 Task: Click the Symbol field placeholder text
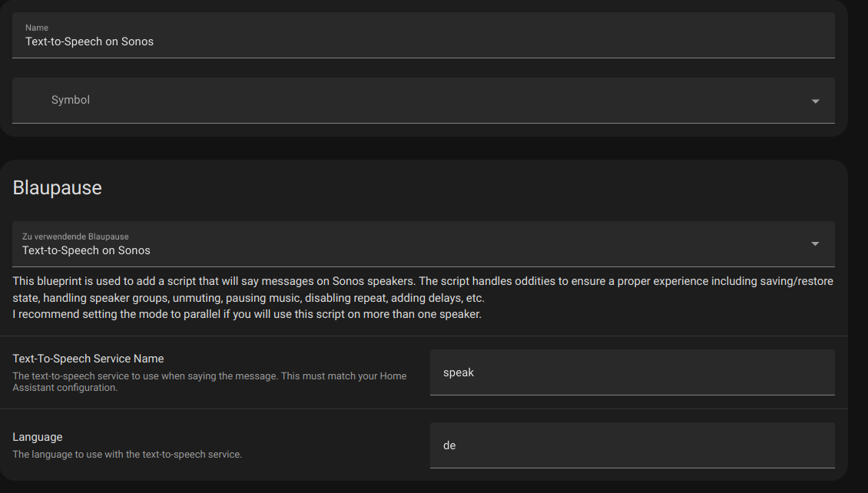70,99
